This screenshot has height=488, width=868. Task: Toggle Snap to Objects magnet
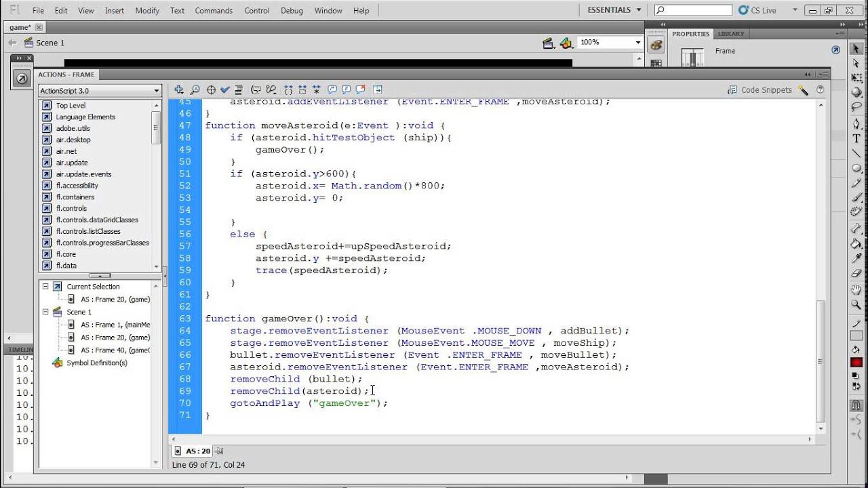pyautogui.click(x=856, y=406)
